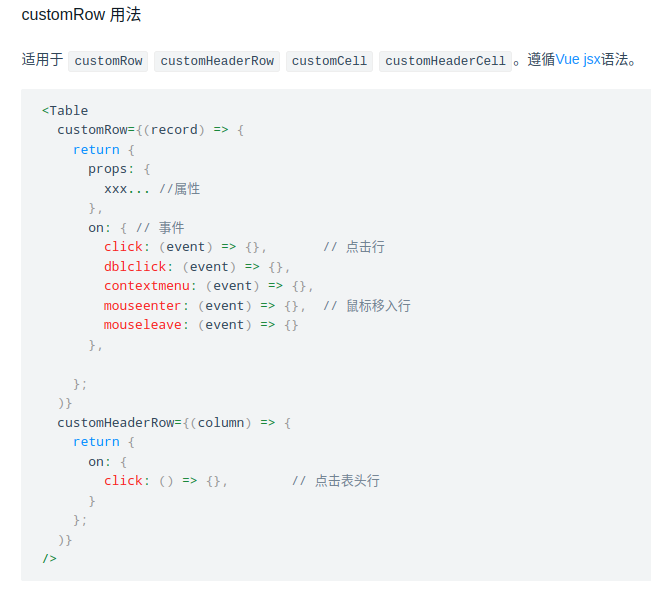
Task: Select the customCell inline code tag
Action: coord(329,61)
